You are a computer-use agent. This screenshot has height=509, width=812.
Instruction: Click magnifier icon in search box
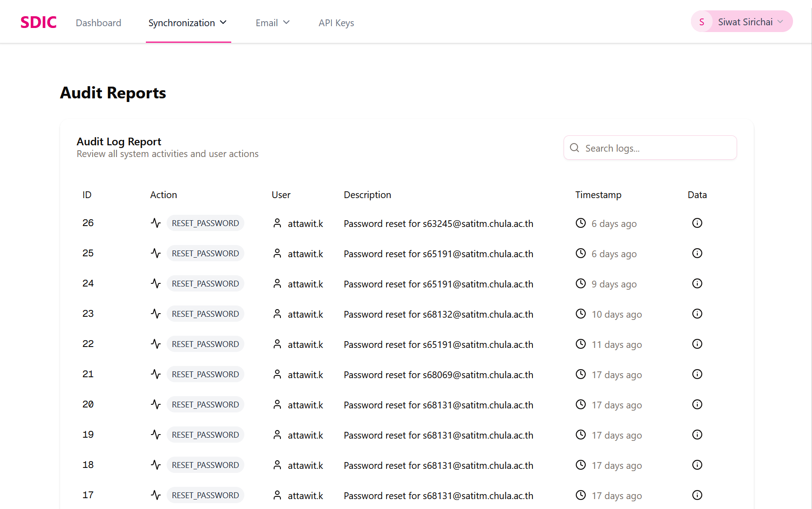point(574,148)
